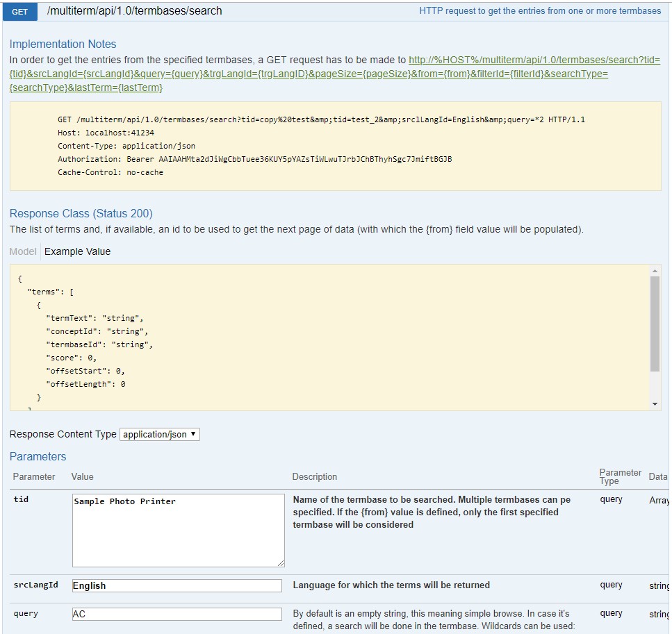Viewport: 672px width, 634px height.
Task: Click the Description column header
Action: [x=315, y=477]
